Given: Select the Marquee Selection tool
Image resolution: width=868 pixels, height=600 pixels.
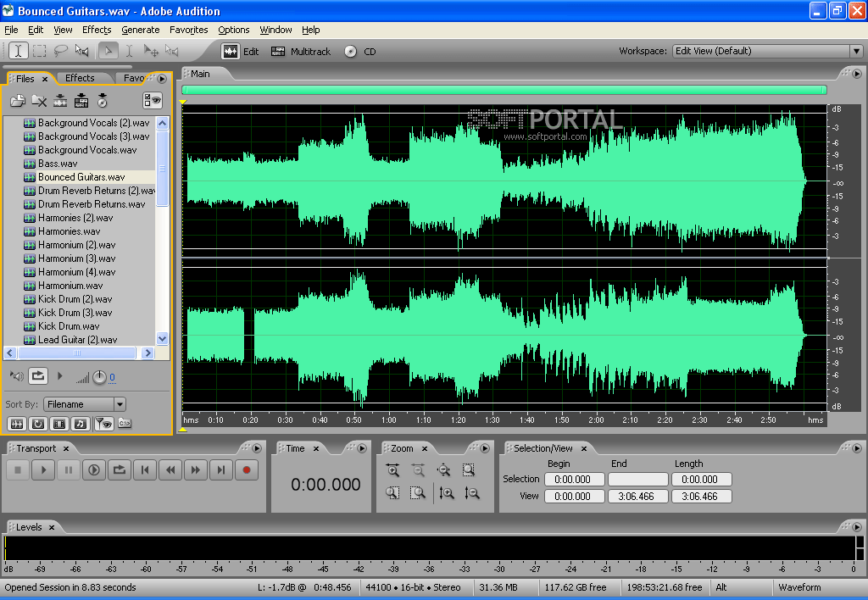Looking at the screenshot, I should (39, 51).
